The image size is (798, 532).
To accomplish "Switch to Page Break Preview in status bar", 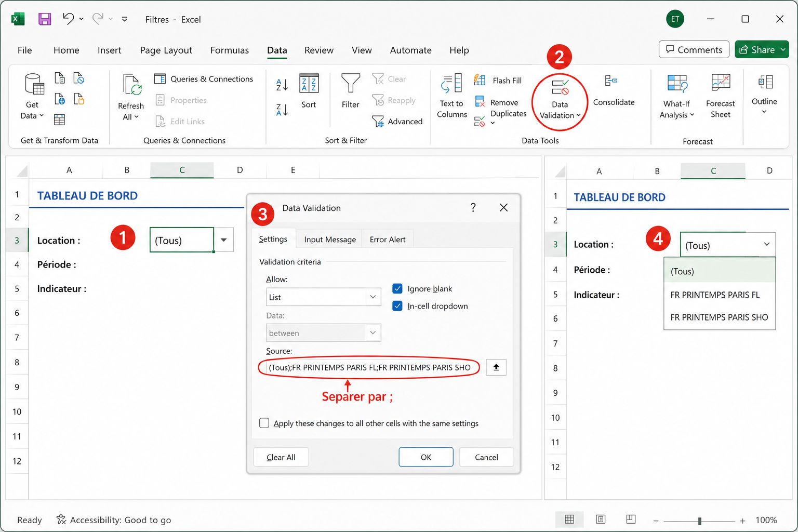I will coord(631,520).
